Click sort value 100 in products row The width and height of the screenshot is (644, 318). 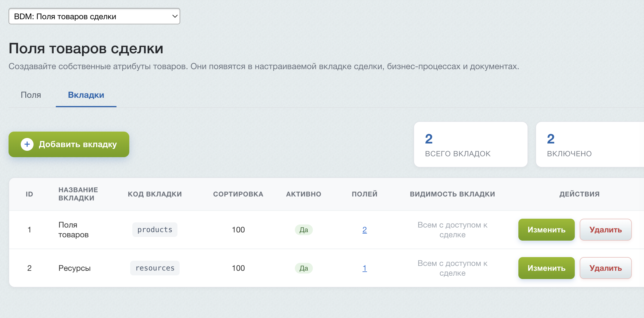click(238, 230)
